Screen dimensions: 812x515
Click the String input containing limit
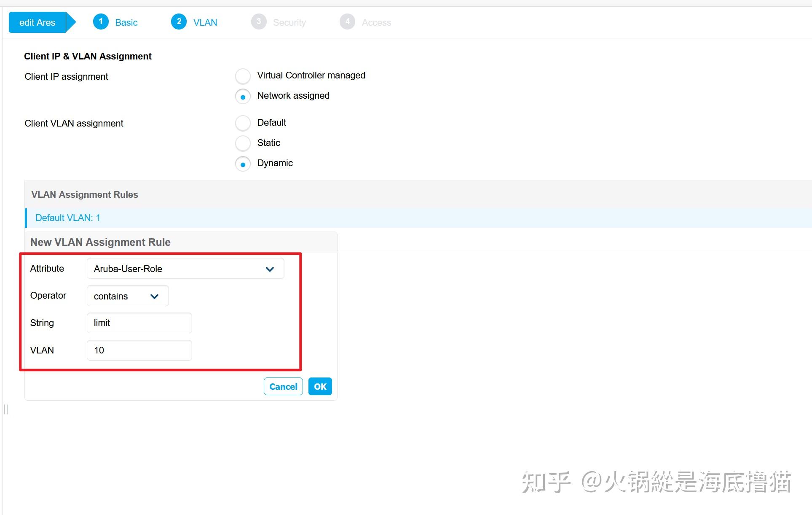[139, 323]
